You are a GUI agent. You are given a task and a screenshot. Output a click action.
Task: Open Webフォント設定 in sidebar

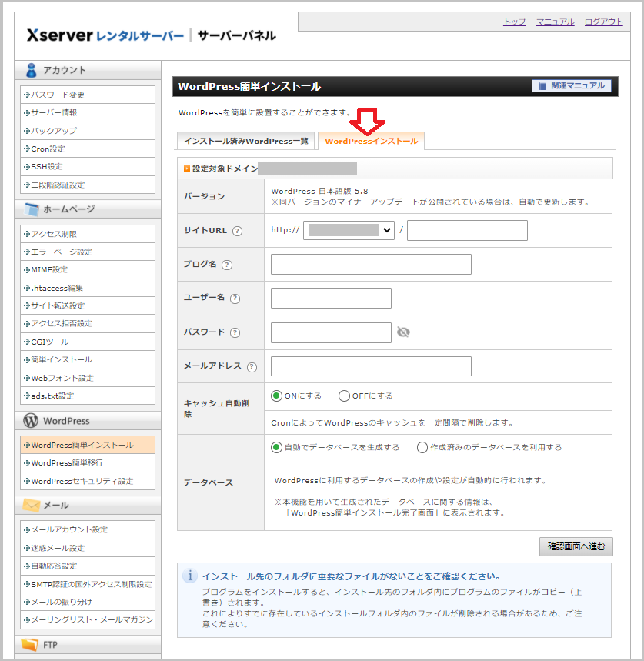click(x=88, y=378)
